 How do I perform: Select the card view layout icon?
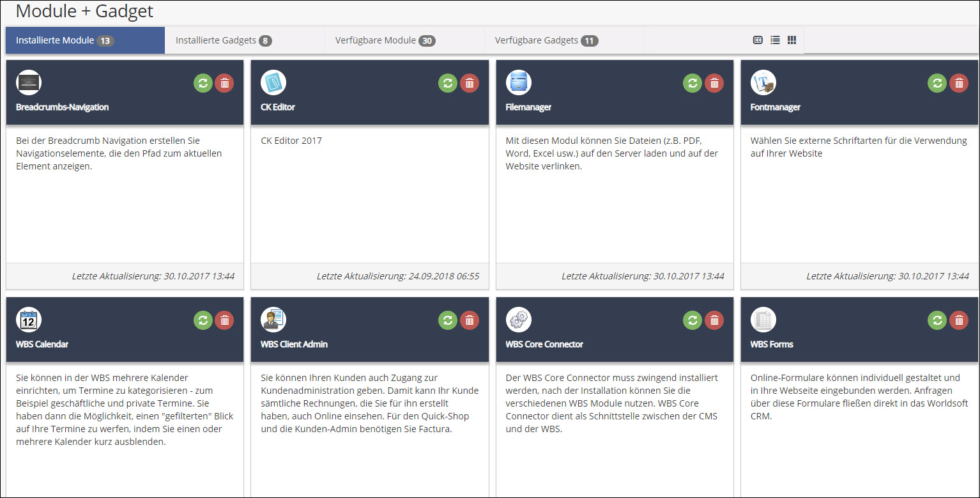point(758,40)
